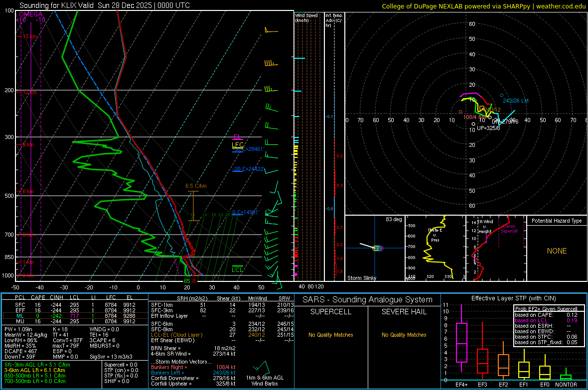Click the '-20 C=24422' height label
This screenshot has width=588, height=390.
point(248,169)
